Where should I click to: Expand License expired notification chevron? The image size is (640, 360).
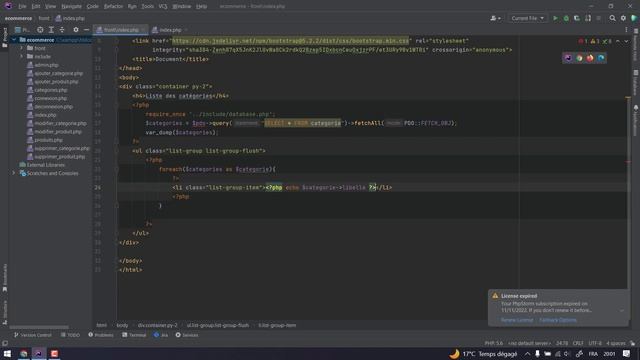[x=622, y=311]
